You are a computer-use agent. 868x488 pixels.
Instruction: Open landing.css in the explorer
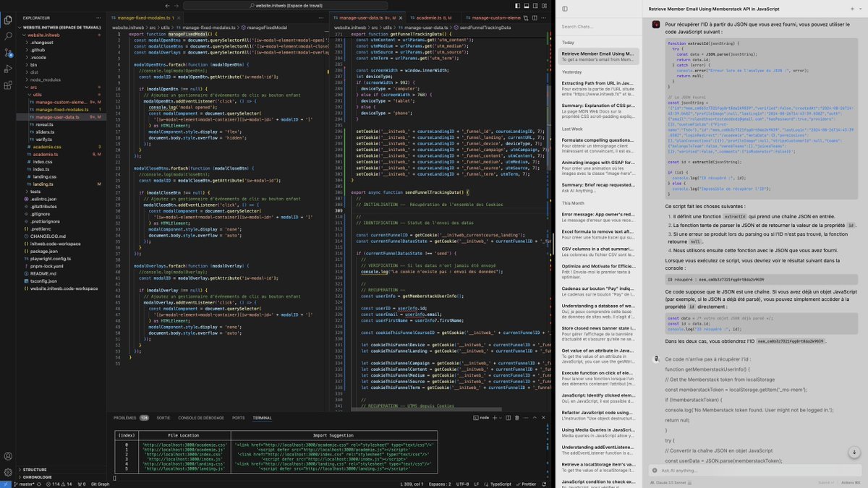[x=44, y=176]
